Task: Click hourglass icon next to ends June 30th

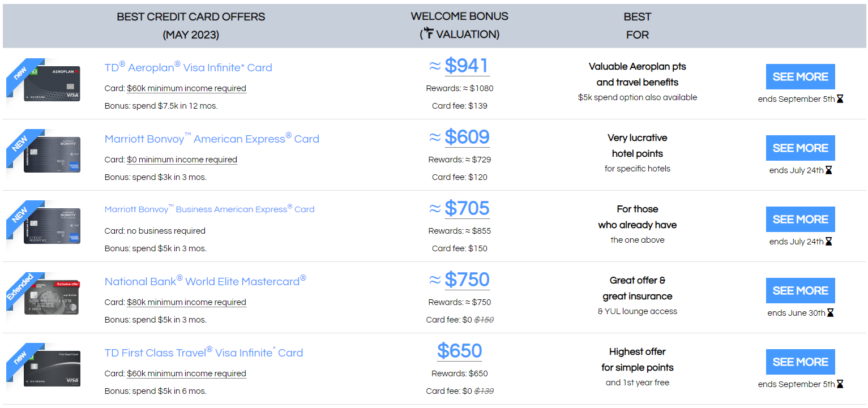Action: coord(830,313)
